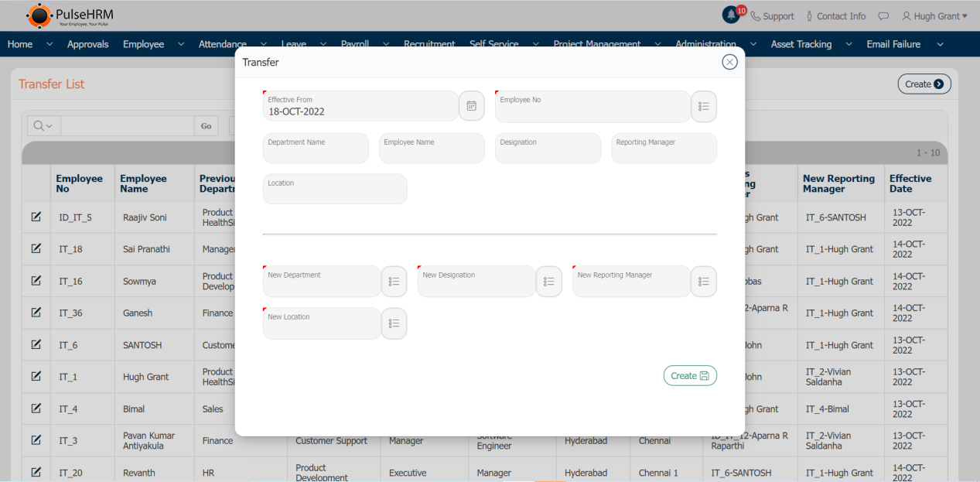
Task: Open the New Designation lookup list
Action: pos(548,282)
